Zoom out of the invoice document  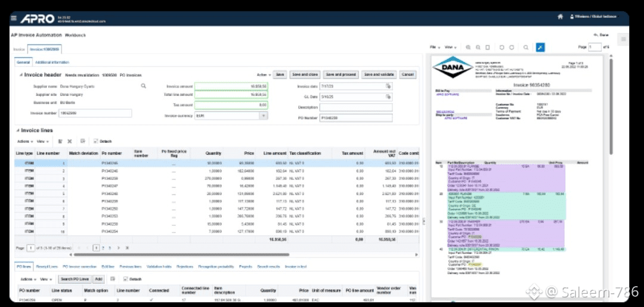click(x=478, y=47)
